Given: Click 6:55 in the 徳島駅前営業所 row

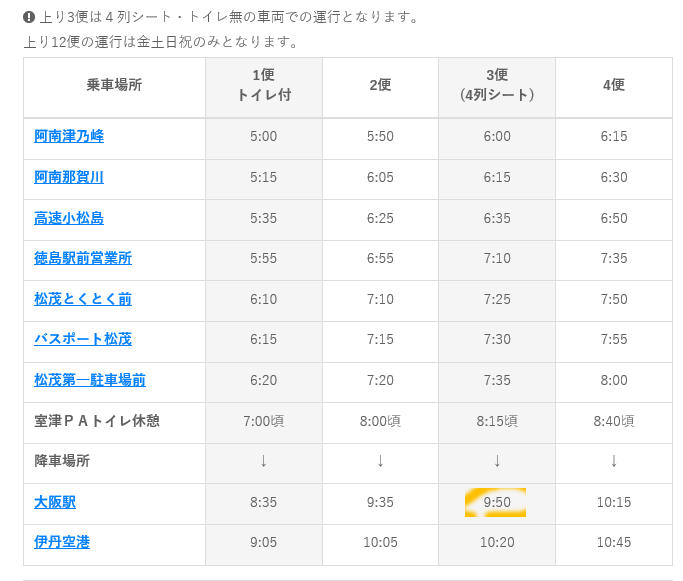Looking at the screenshot, I should tap(380, 258).
